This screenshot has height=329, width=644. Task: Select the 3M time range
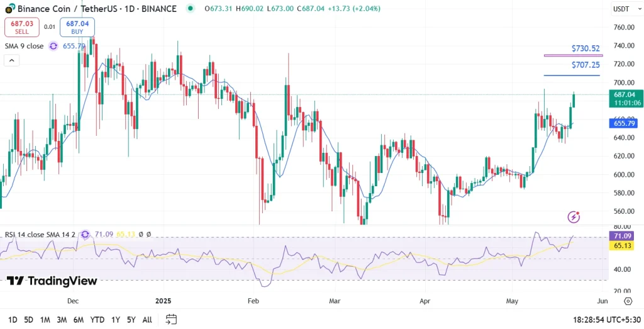(x=62, y=320)
